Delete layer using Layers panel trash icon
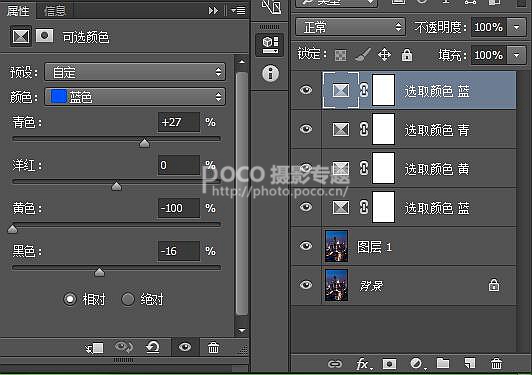 (496, 363)
